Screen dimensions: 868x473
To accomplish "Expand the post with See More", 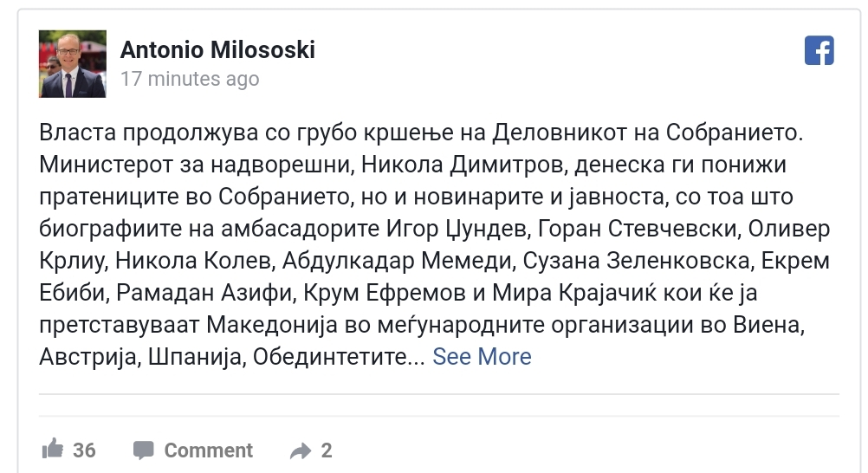I will click(482, 356).
